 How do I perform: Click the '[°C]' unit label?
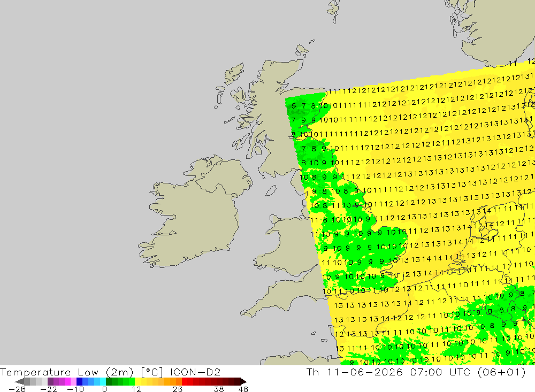click(152, 372)
